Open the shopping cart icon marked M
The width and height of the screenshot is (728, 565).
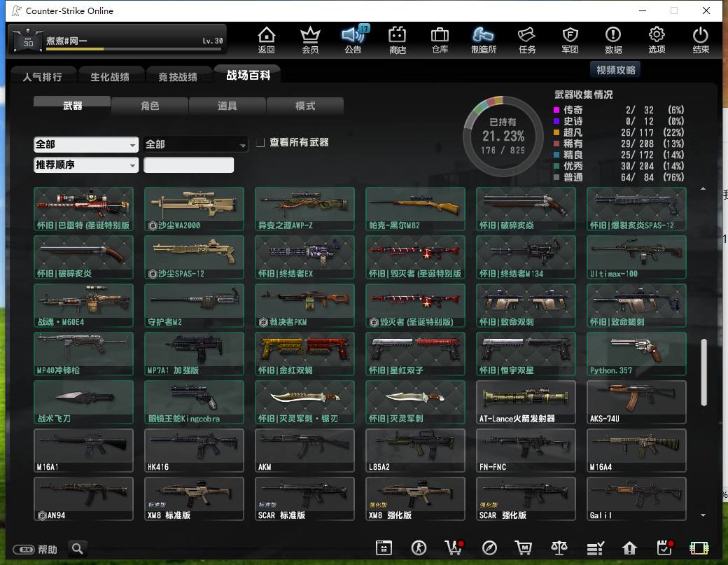pos(524,547)
